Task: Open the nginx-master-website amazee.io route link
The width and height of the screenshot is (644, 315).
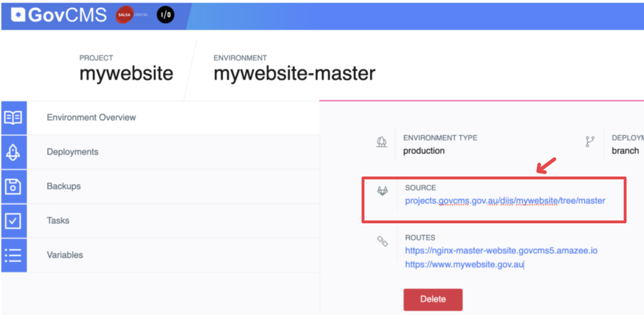Action: [x=501, y=250]
